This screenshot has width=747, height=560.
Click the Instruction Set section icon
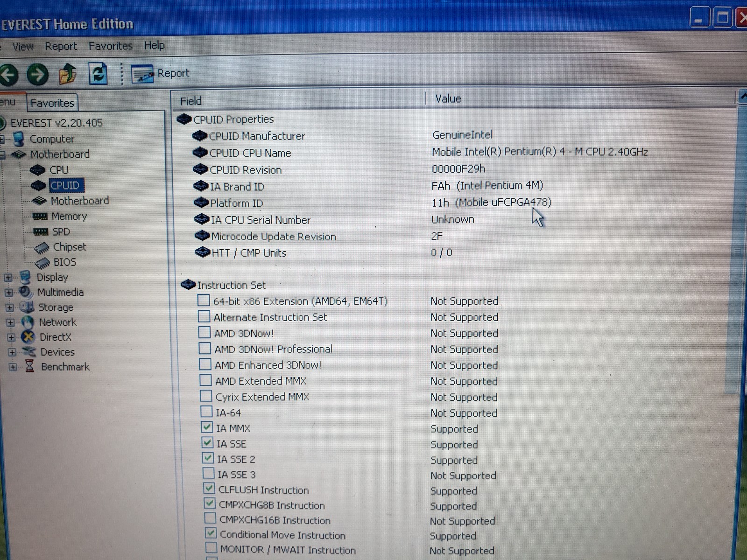188,284
